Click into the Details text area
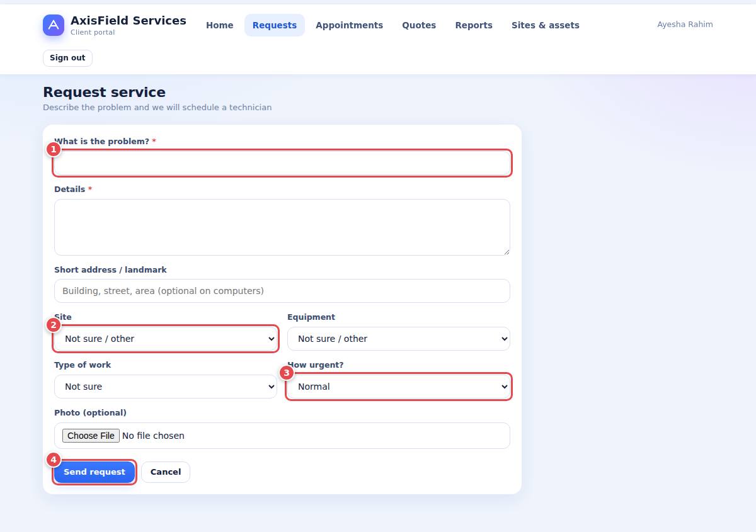 [x=282, y=227]
